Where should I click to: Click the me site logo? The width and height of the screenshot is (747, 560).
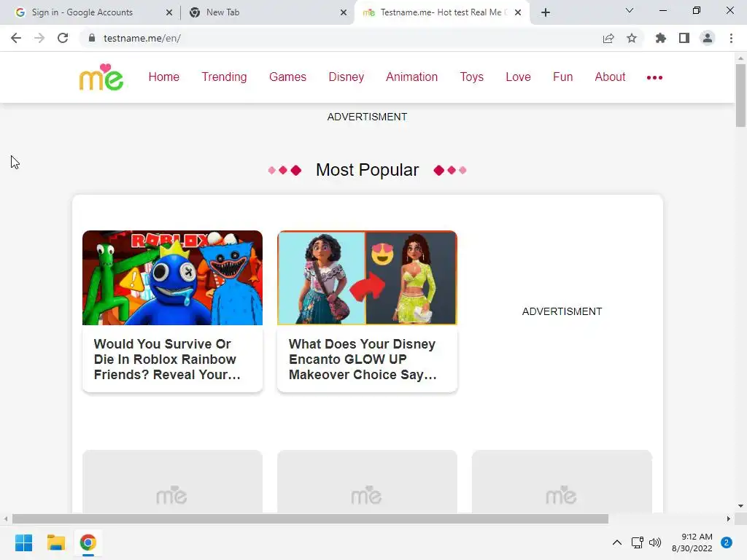coord(101,77)
